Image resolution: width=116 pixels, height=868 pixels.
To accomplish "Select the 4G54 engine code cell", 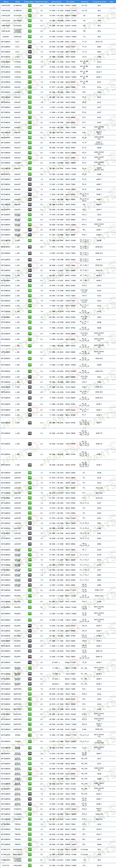I will pos(99,601).
